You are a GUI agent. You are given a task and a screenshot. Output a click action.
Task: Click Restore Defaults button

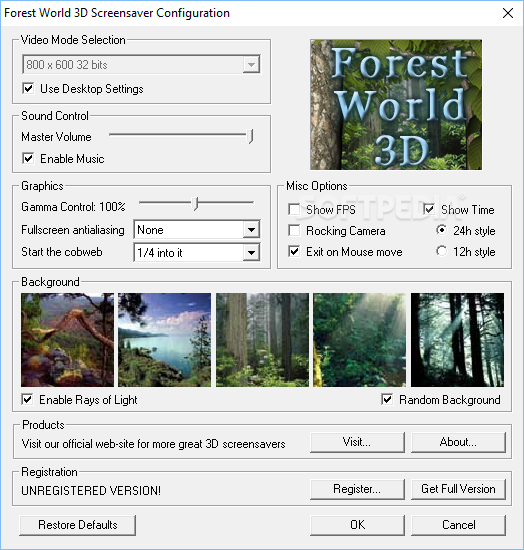pos(78,525)
